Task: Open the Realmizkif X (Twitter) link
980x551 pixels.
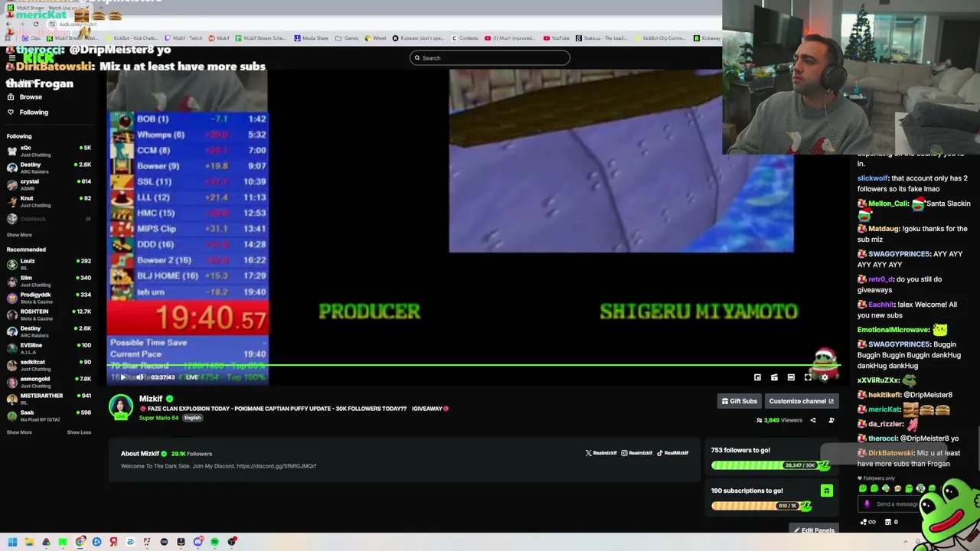Action: click(600, 453)
